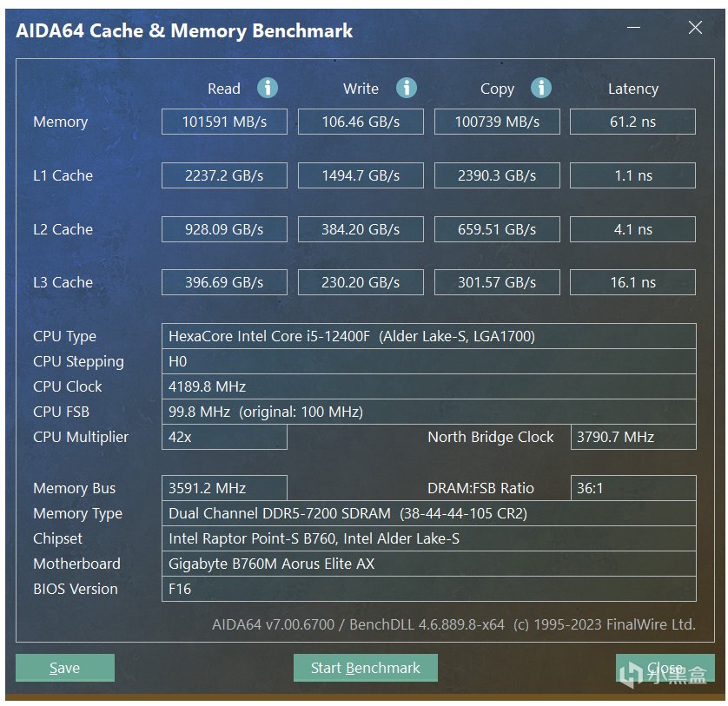Click the L1 Cache row label
728x706 pixels.
pyautogui.click(x=63, y=175)
